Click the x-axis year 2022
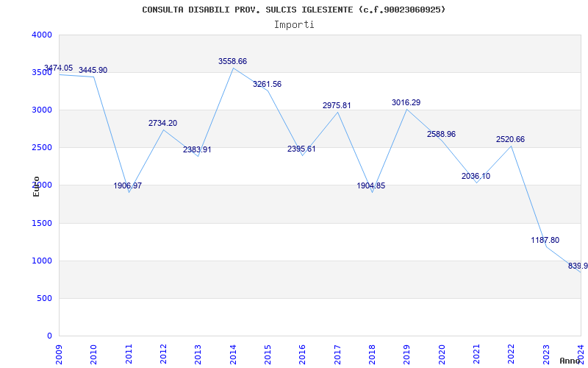Screen dimensions: 588x368 point(512,355)
